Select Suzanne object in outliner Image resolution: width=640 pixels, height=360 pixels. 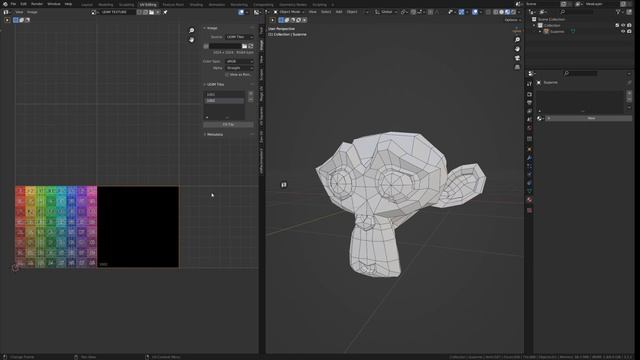point(557,31)
